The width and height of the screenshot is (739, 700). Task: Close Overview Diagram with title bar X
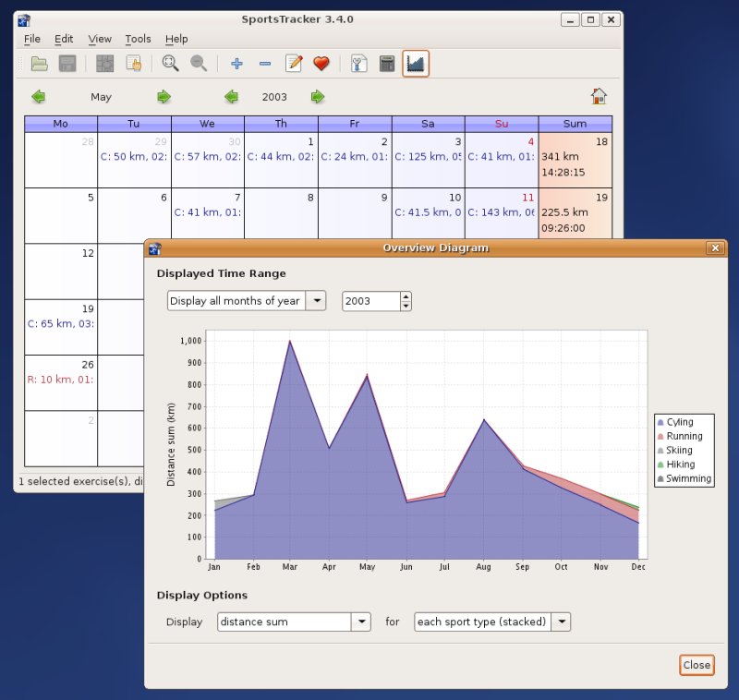point(715,247)
